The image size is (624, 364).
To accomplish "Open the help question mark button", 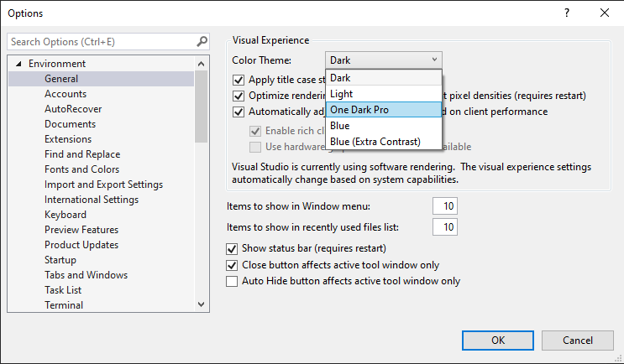I will [x=567, y=13].
